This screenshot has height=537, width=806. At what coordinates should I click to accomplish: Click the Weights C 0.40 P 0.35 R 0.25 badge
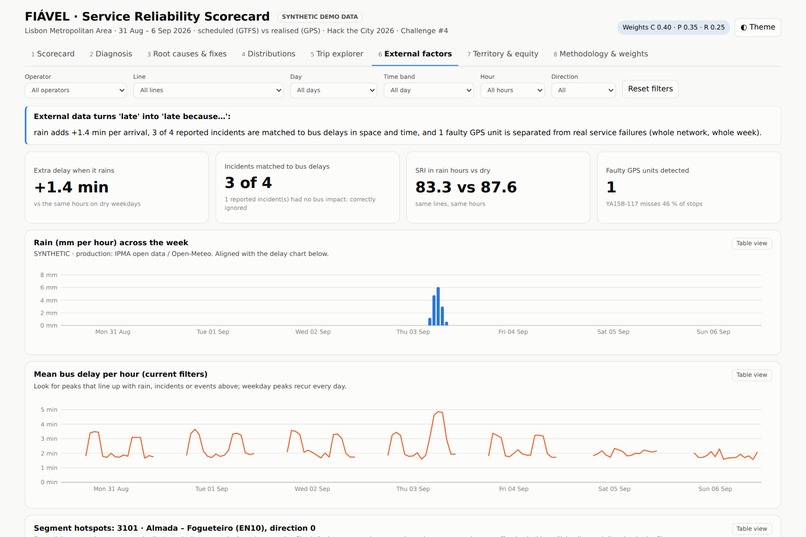673,27
